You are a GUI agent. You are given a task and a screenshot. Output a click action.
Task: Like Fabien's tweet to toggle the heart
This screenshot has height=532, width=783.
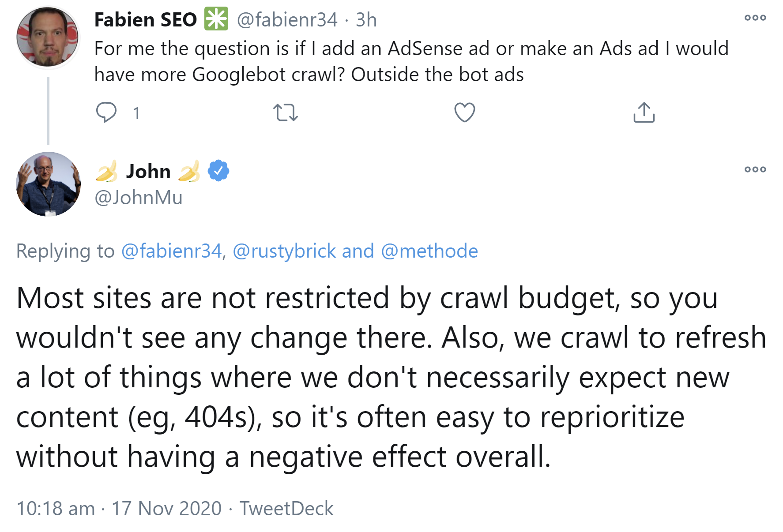[465, 113]
